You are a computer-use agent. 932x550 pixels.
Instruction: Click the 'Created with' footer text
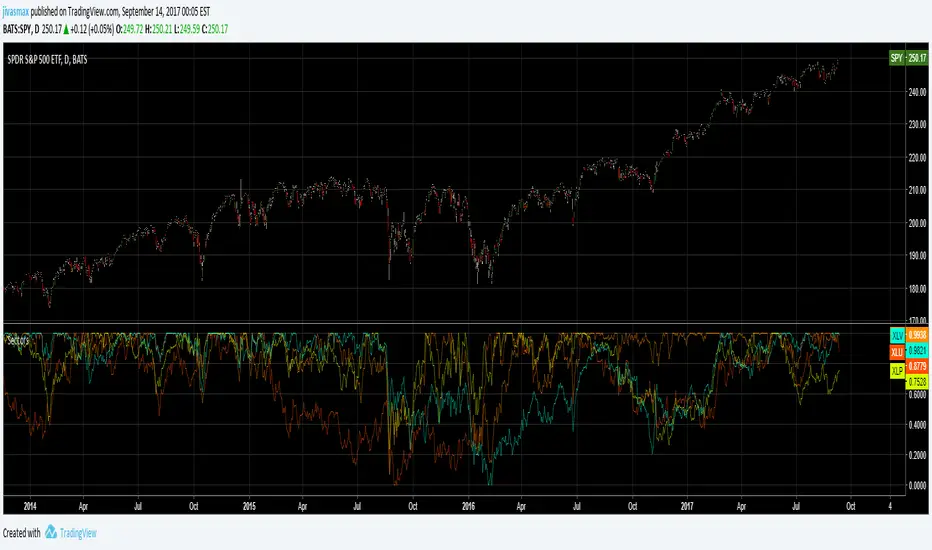[21, 533]
